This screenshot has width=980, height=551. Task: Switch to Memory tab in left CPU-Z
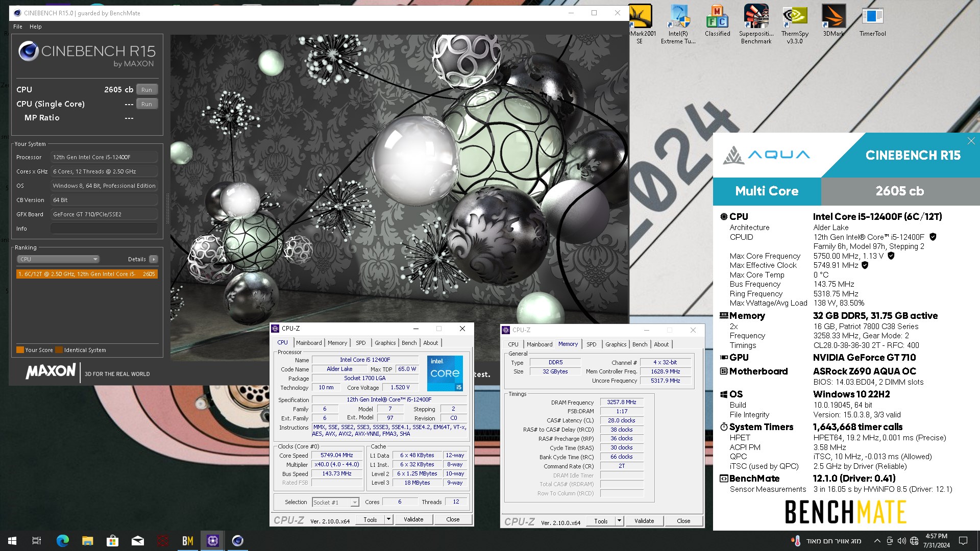[x=337, y=343]
